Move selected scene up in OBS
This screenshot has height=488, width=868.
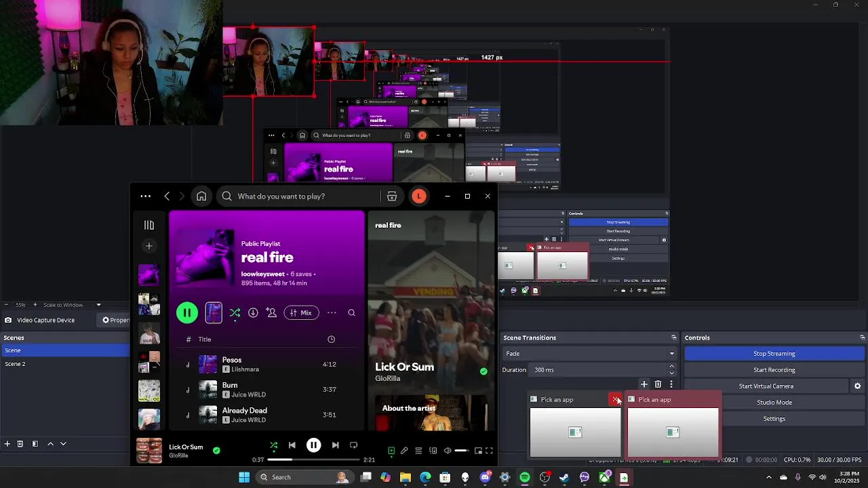click(50, 444)
